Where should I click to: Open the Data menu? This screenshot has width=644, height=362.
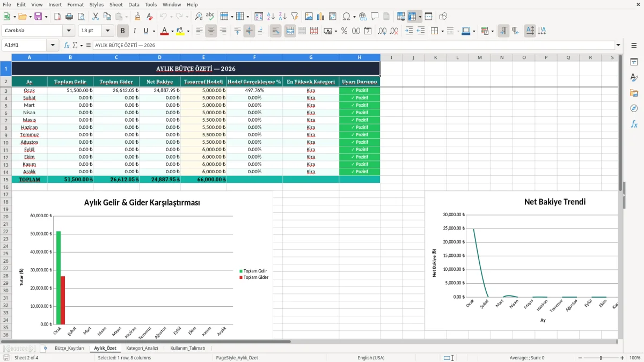[134, 4]
